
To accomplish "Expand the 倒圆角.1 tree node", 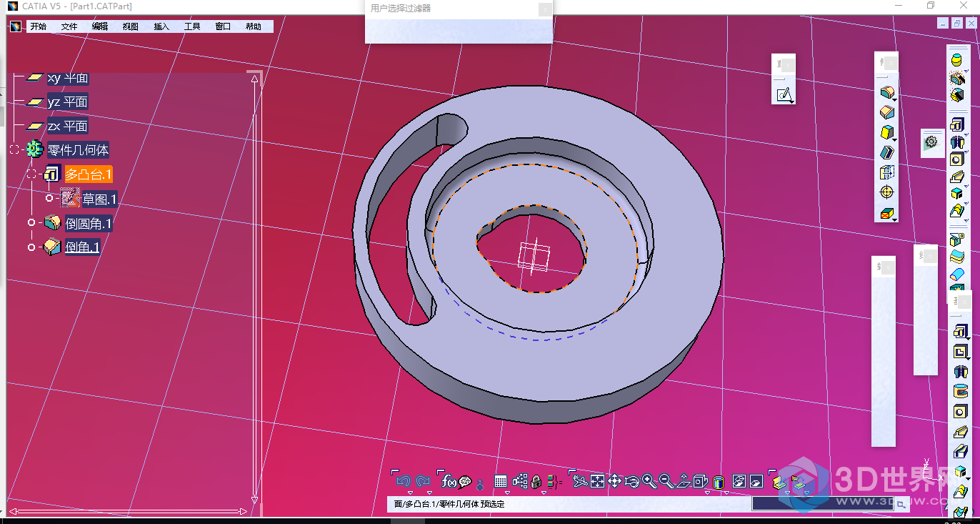I will [31, 223].
